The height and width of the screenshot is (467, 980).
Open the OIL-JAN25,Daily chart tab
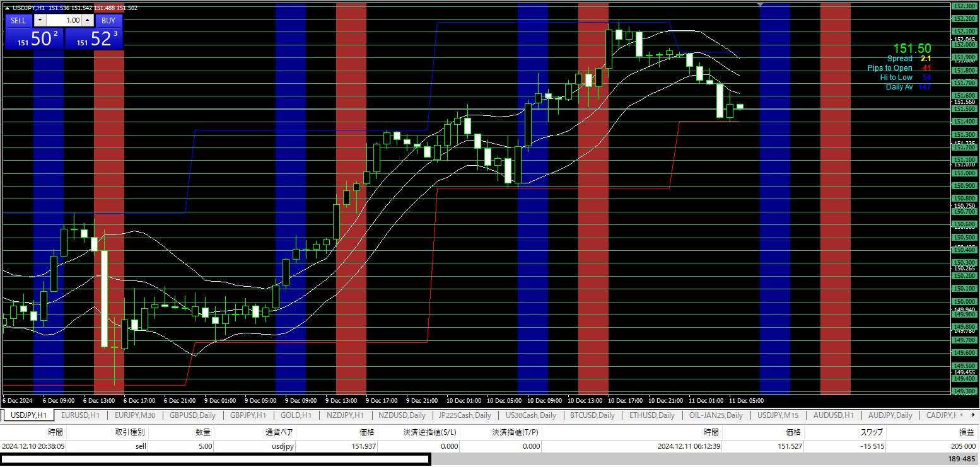(x=716, y=415)
